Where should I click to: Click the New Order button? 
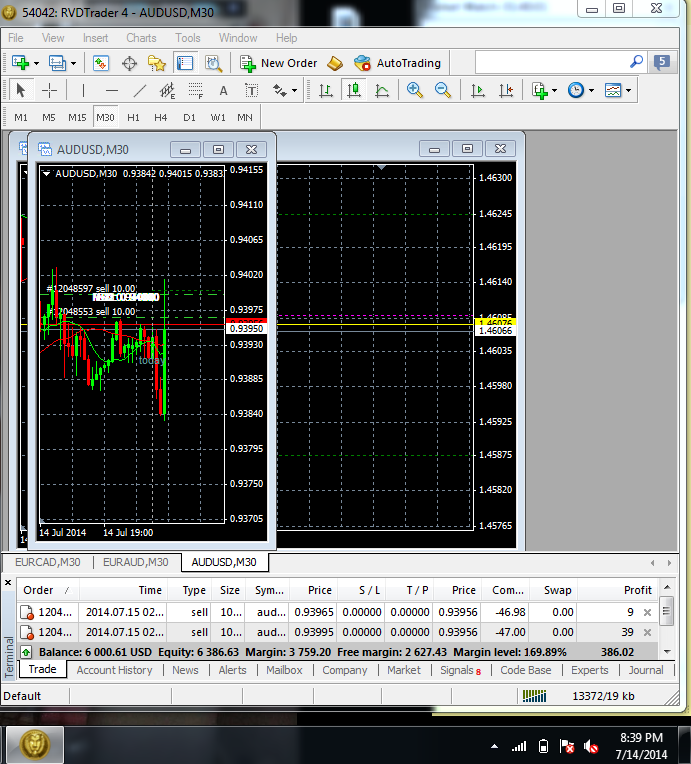[278, 63]
